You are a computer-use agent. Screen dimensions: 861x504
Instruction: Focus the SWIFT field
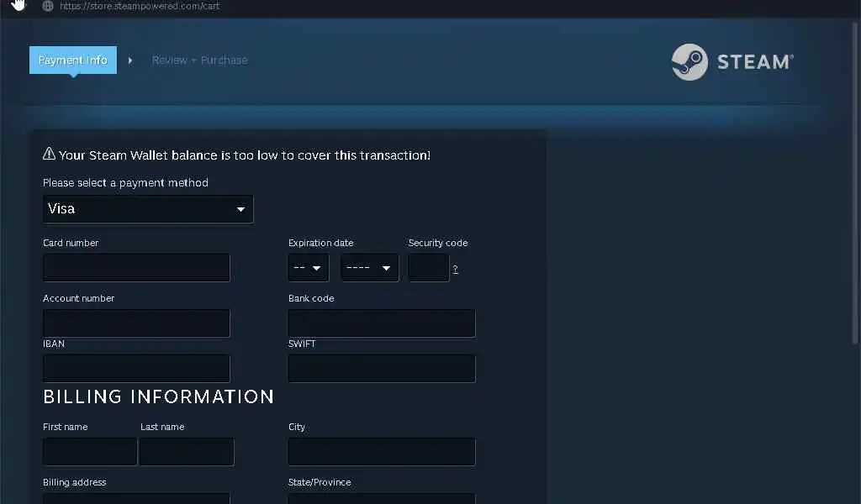(382, 368)
